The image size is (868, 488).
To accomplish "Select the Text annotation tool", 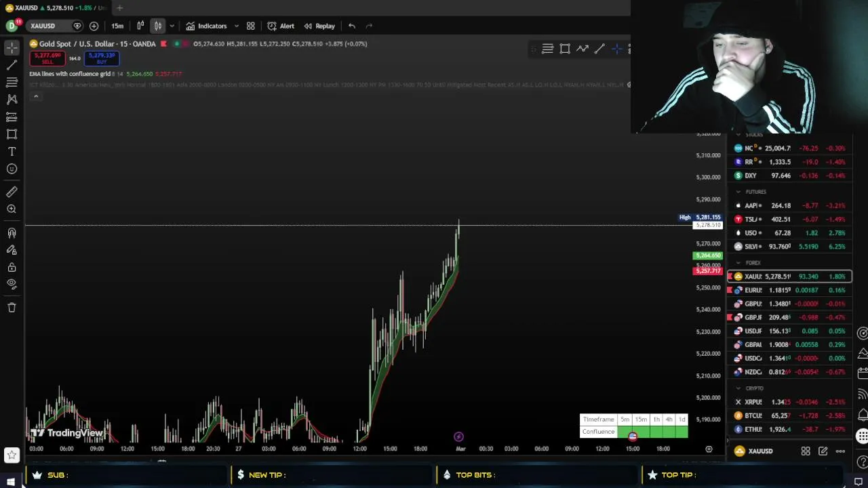I will click(12, 152).
